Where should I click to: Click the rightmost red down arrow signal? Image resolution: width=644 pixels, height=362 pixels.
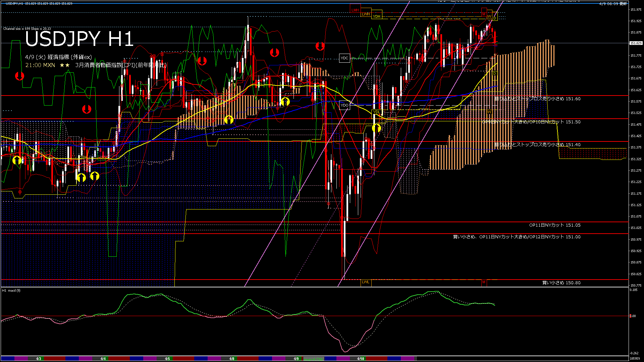pos(320,46)
